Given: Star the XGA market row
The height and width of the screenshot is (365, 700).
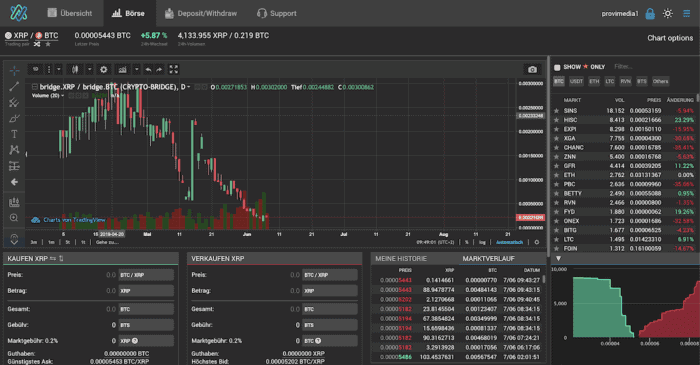Looking at the screenshot, I should 556,138.
